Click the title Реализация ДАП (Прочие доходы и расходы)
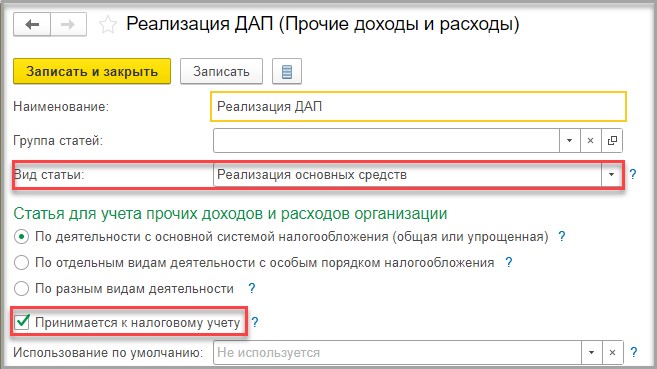 click(x=323, y=24)
